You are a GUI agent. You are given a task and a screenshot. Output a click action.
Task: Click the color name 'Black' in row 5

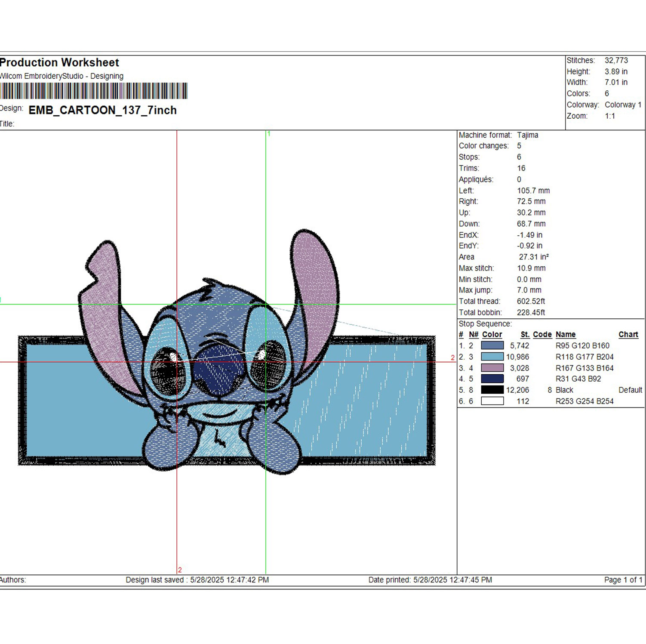564,390
